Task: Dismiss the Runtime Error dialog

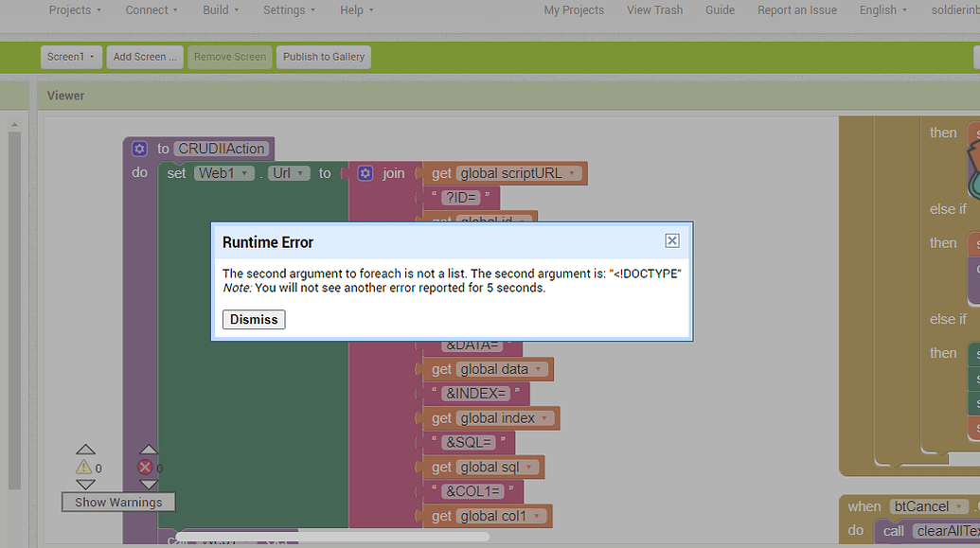Action: 253,319
